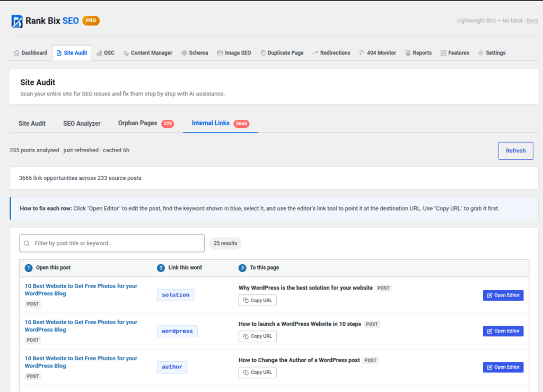Click 'How to launch a WordPress Website in 10 steps'
Screen dimensions: 543x392
coord(300,324)
